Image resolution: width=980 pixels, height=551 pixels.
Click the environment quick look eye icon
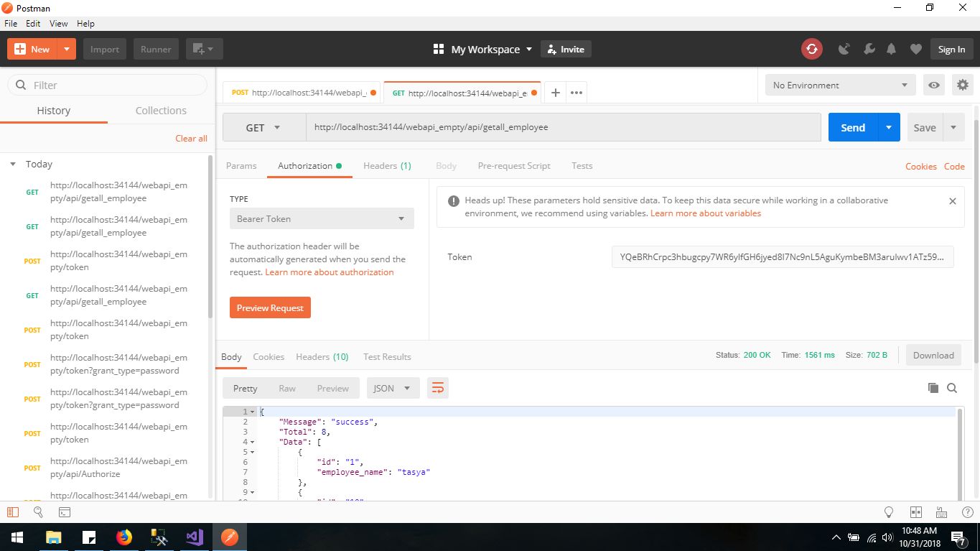(933, 85)
